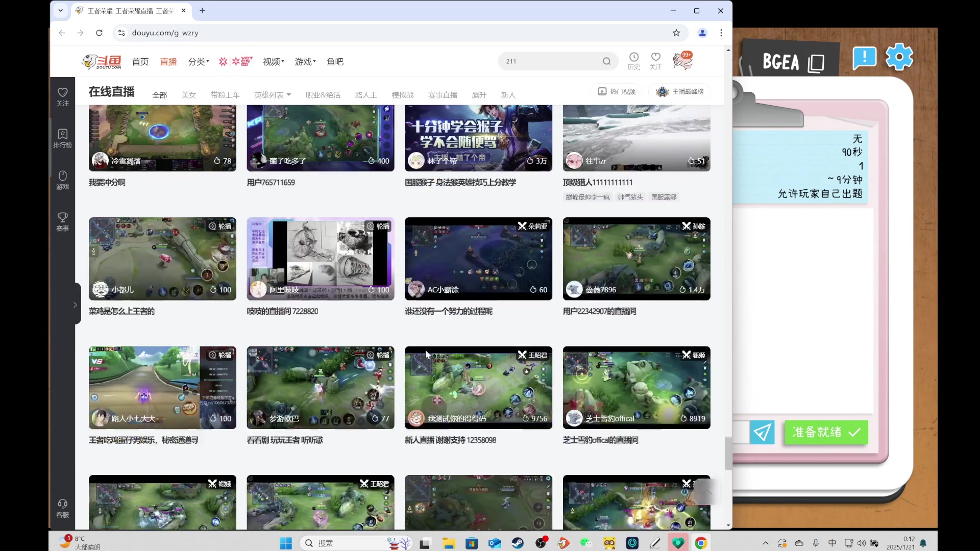Open sidebar 赛事 trophy icon

[62, 222]
